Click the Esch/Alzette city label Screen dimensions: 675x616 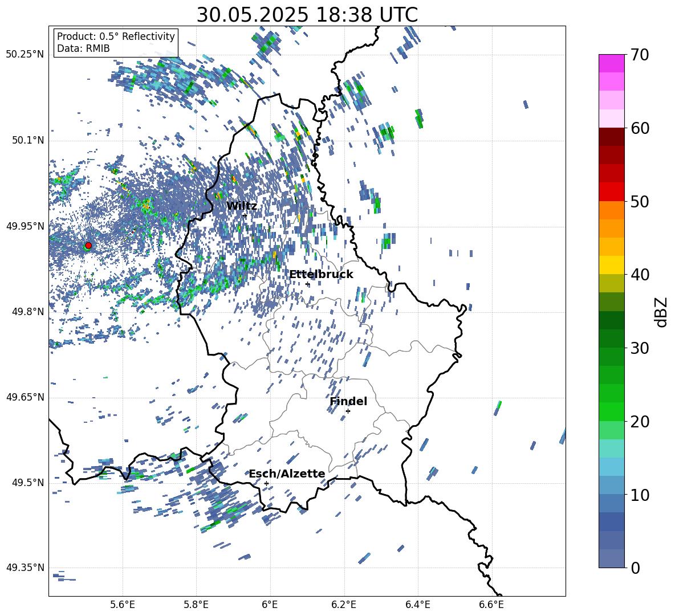[287, 474]
